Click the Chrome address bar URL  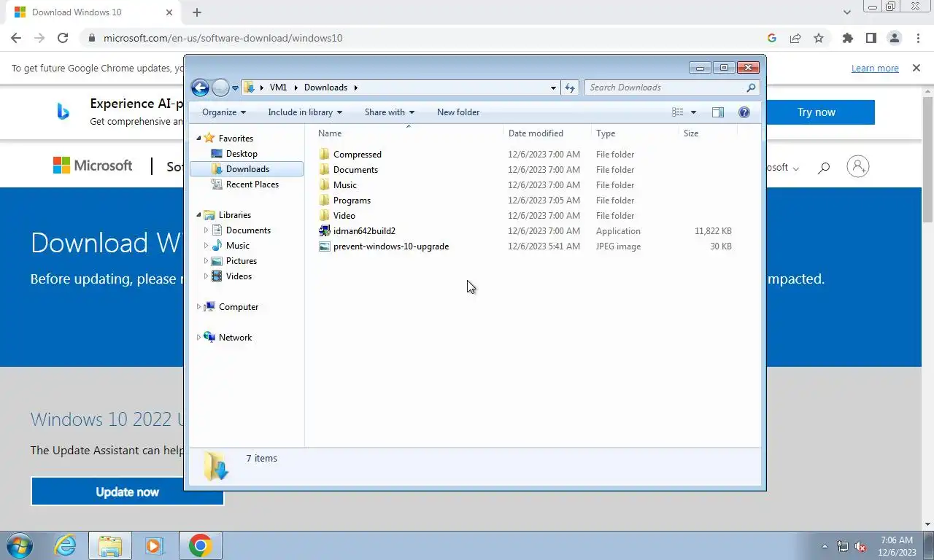[x=223, y=38]
